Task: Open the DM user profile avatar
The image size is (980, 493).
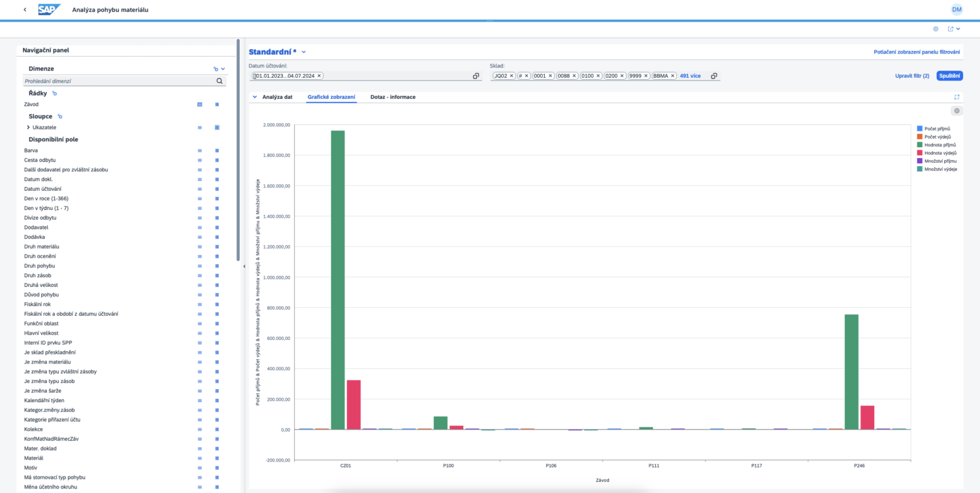Action: 956,10
